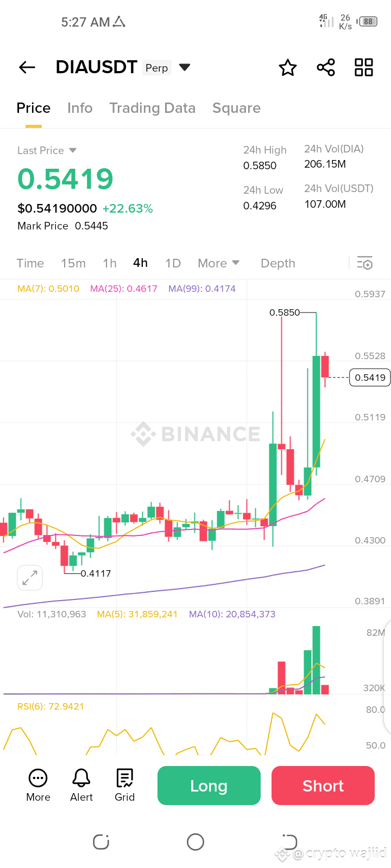Open the DIAUSDT Perp pair selector arrow
Screen dimensions: 391x868
(185, 67)
